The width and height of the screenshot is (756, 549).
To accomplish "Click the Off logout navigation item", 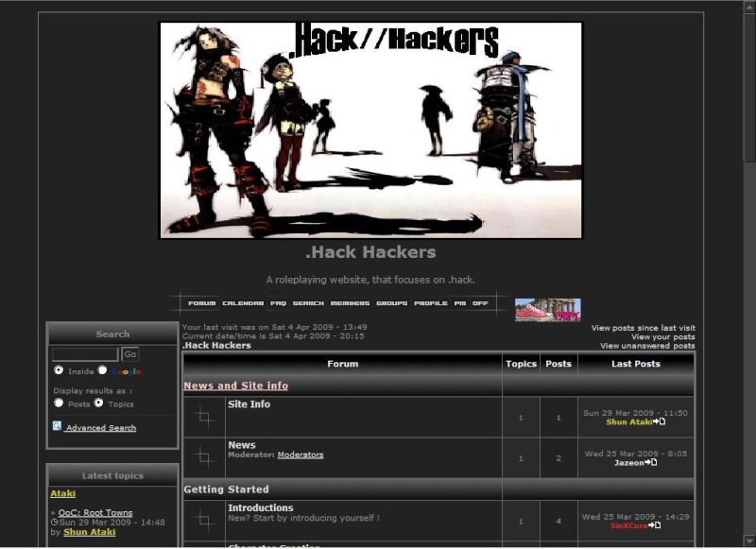I will pyautogui.click(x=480, y=303).
